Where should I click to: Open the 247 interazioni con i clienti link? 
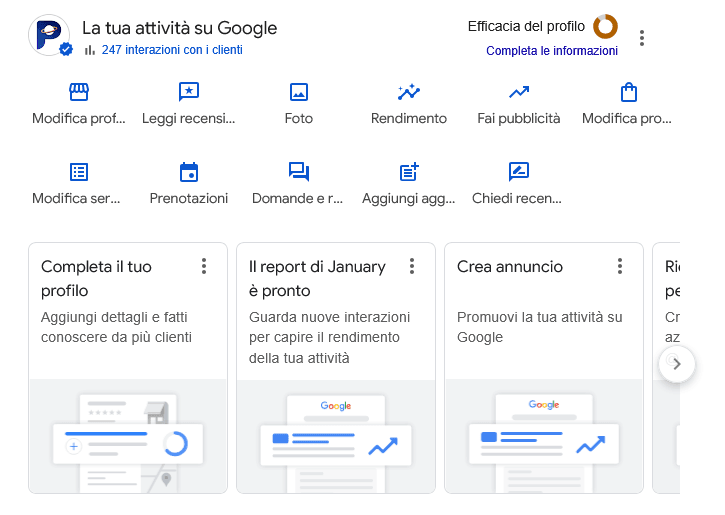click(x=172, y=50)
